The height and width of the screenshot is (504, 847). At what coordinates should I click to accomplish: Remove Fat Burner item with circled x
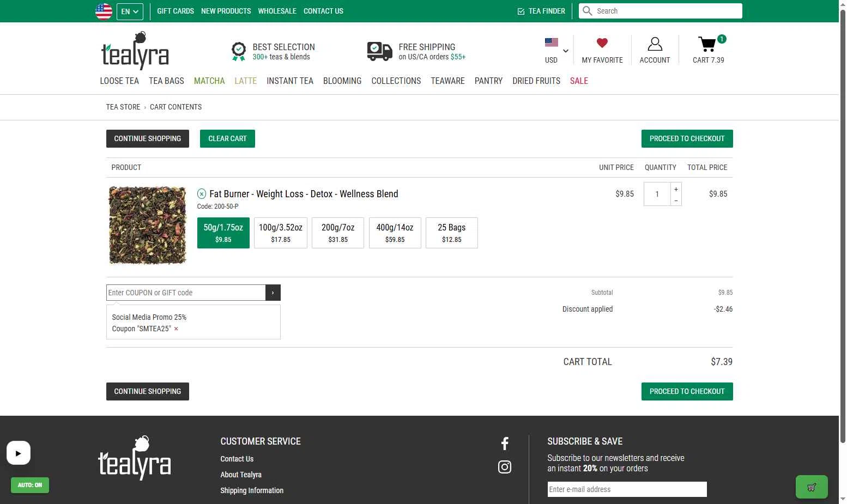pyautogui.click(x=202, y=193)
